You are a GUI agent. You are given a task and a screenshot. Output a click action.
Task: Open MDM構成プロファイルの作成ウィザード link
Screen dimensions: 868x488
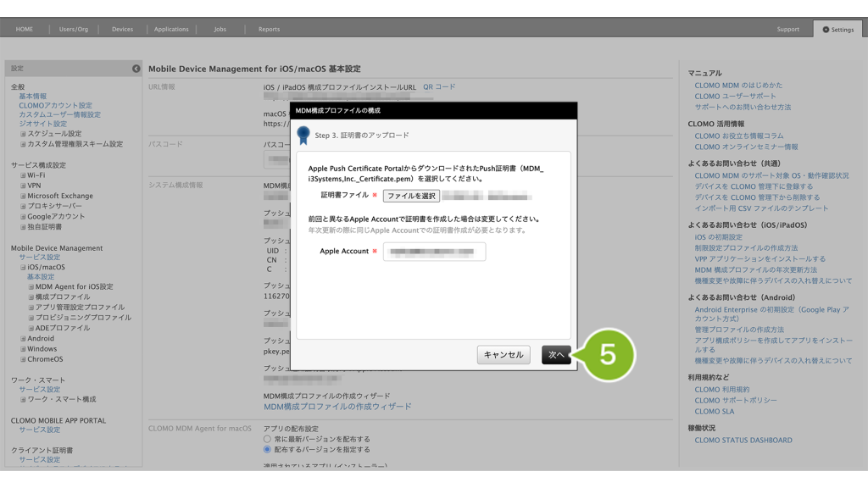[x=337, y=407]
